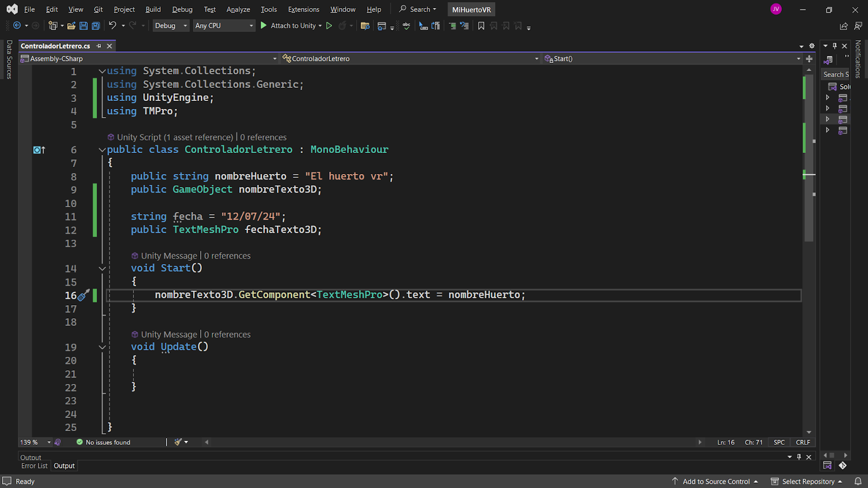The image size is (868, 488).
Task: Open the notifications bell in status bar
Action: 858,481
